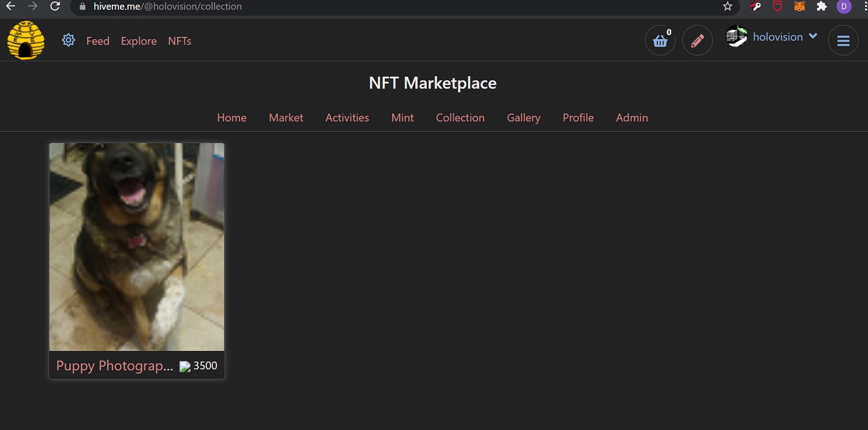Open the NFTs link in header

click(179, 41)
